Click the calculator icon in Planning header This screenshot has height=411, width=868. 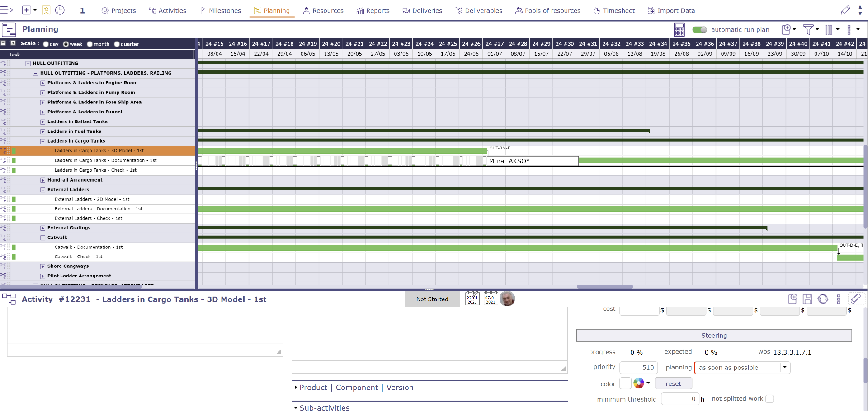point(679,30)
